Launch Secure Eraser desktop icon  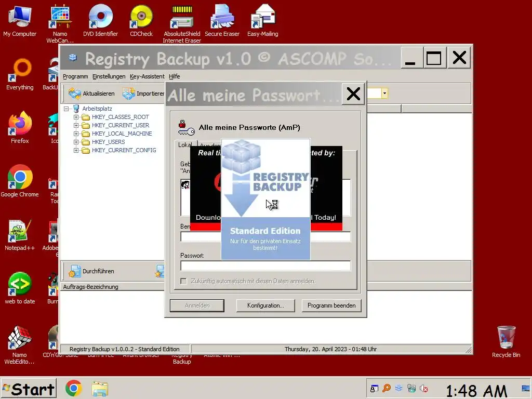point(222,20)
